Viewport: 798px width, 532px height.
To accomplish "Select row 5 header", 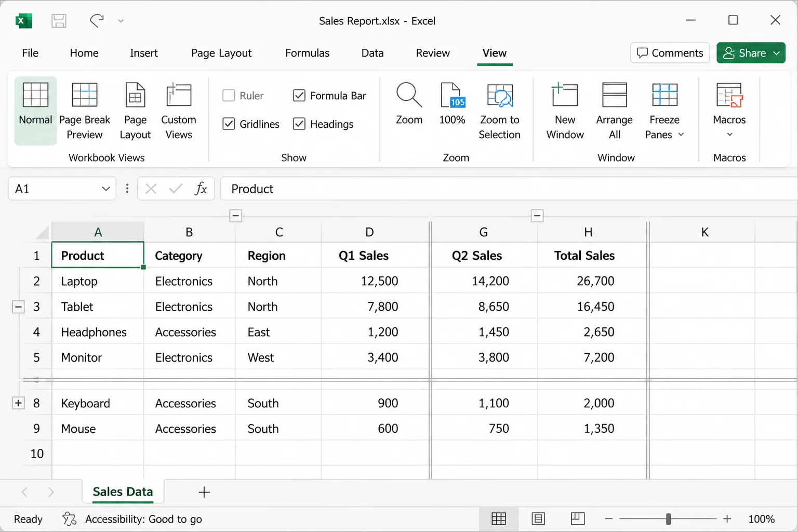I will (36, 357).
